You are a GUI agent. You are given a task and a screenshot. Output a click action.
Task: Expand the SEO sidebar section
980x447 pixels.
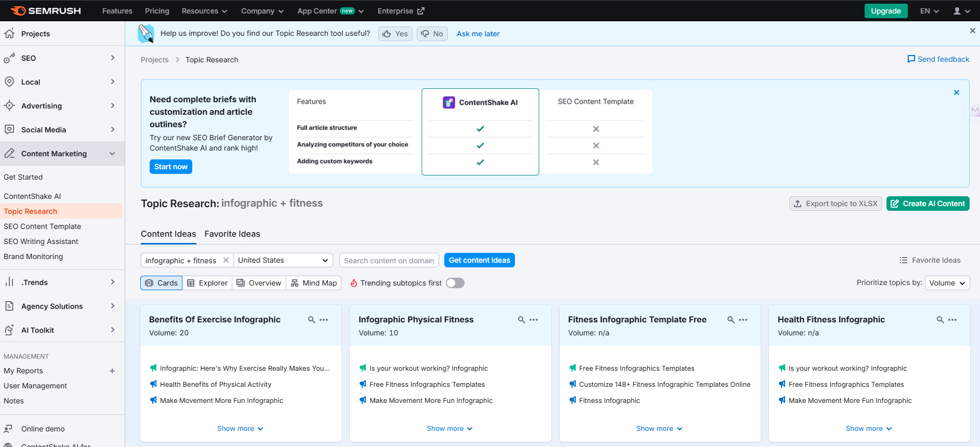[x=113, y=58]
